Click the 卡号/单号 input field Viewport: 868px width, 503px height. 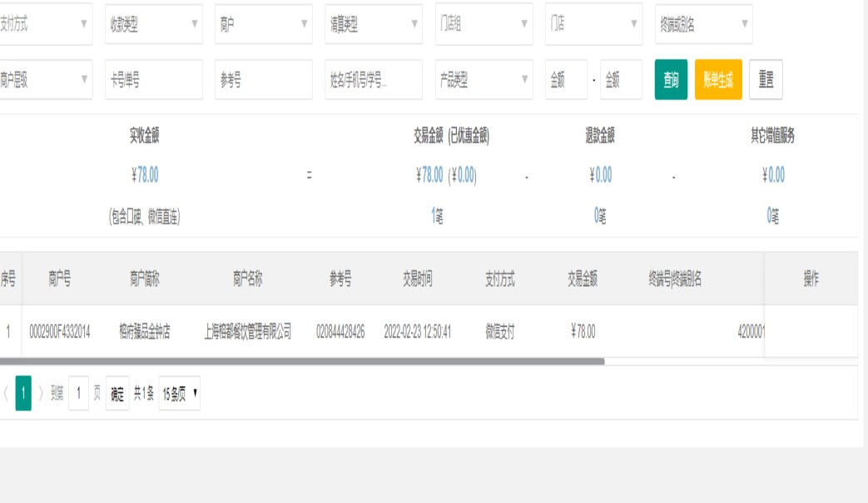[x=153, y=80]
